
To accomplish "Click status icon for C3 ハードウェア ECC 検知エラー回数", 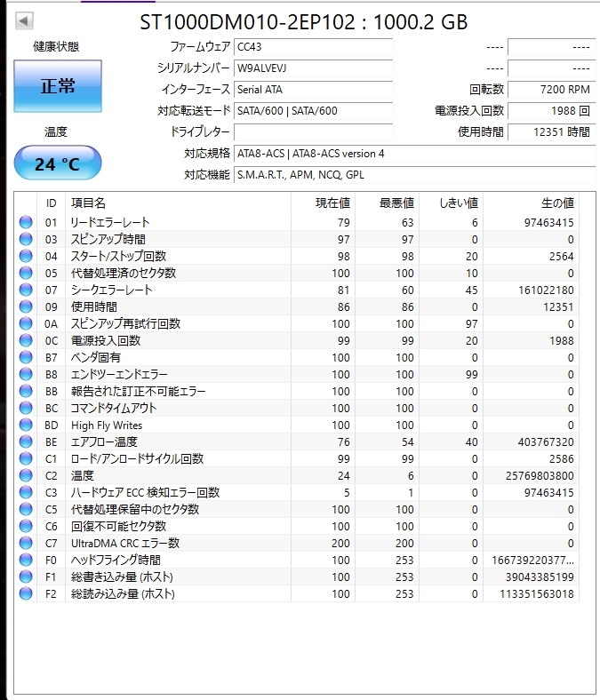I will coord(26,492).
